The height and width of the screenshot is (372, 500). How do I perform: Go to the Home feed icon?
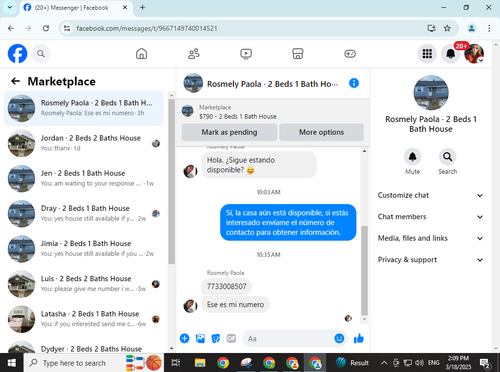[x=141, y=54]
